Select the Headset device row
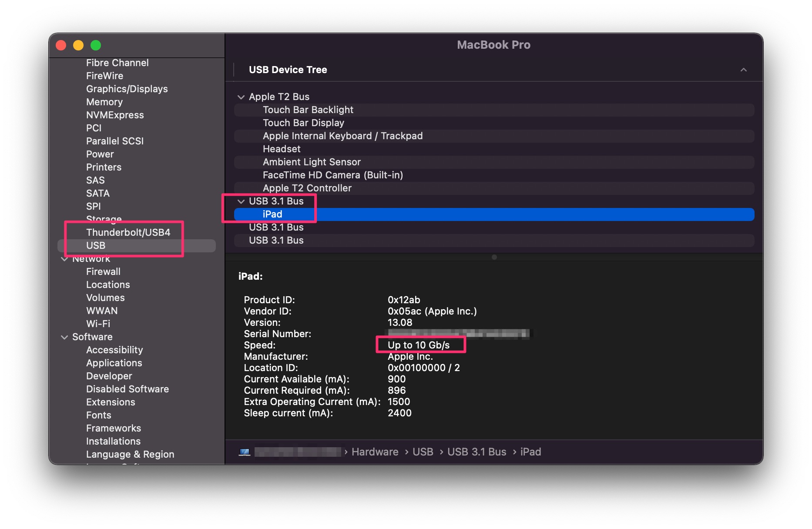This screenshot has height=529, width=812. [x=494, y=149]
